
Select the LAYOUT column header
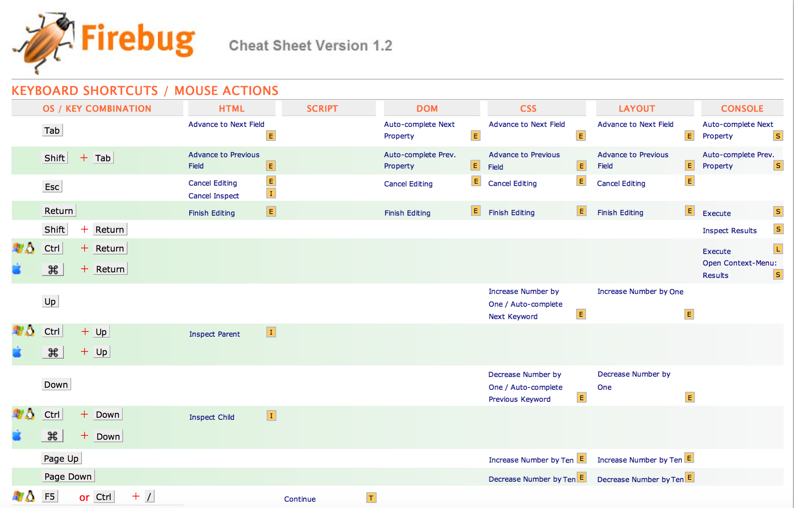(x=645, y=108)
